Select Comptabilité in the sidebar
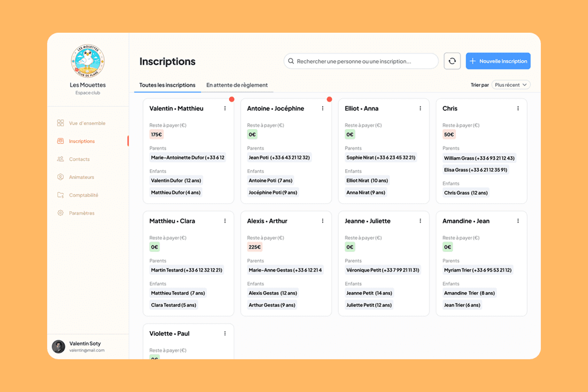The image size is (588, 392). coord(84,195)
